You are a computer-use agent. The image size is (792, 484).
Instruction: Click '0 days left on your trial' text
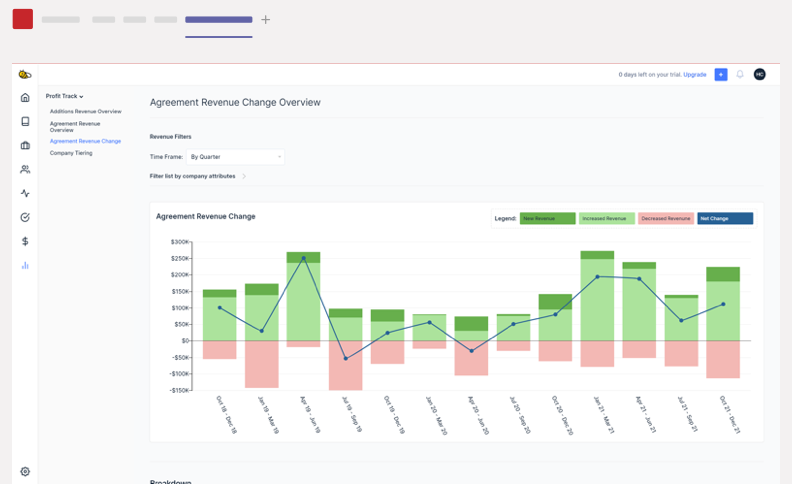pos(650,75)
